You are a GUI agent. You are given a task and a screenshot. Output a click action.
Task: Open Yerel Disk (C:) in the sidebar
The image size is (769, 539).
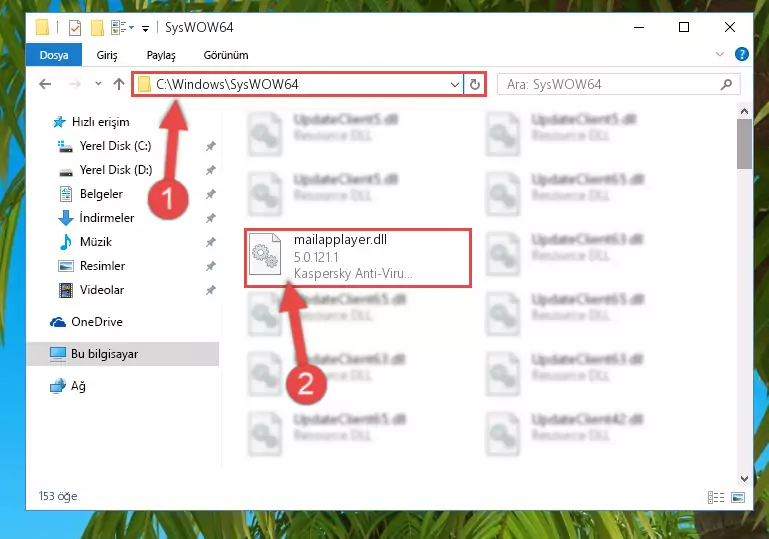click(x=115, y=146)
